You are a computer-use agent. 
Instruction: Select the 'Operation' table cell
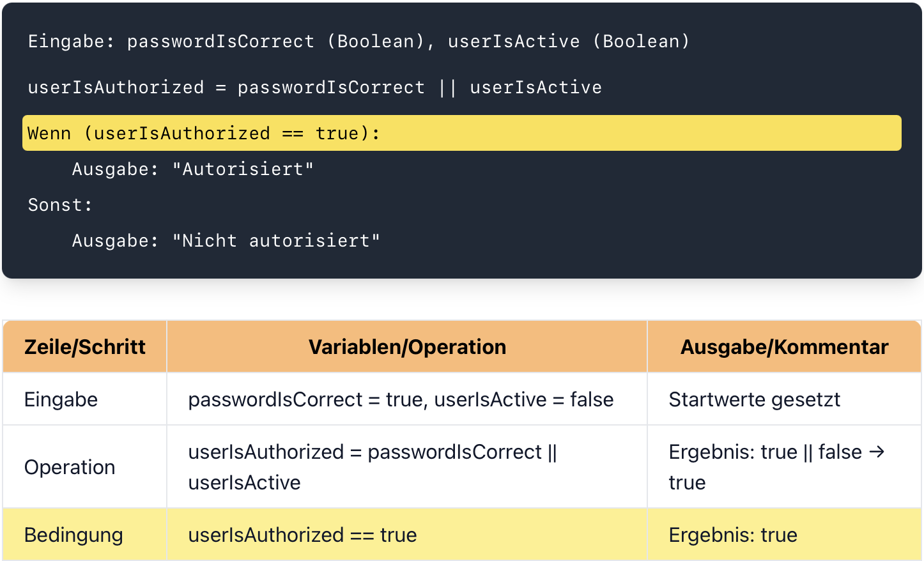coord(85,467)
